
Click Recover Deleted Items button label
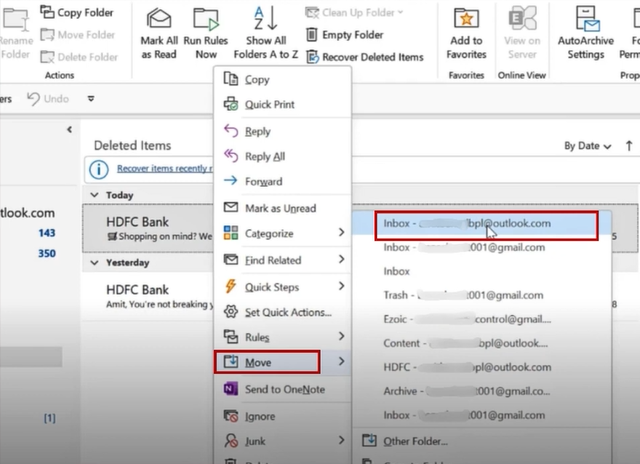373,57
